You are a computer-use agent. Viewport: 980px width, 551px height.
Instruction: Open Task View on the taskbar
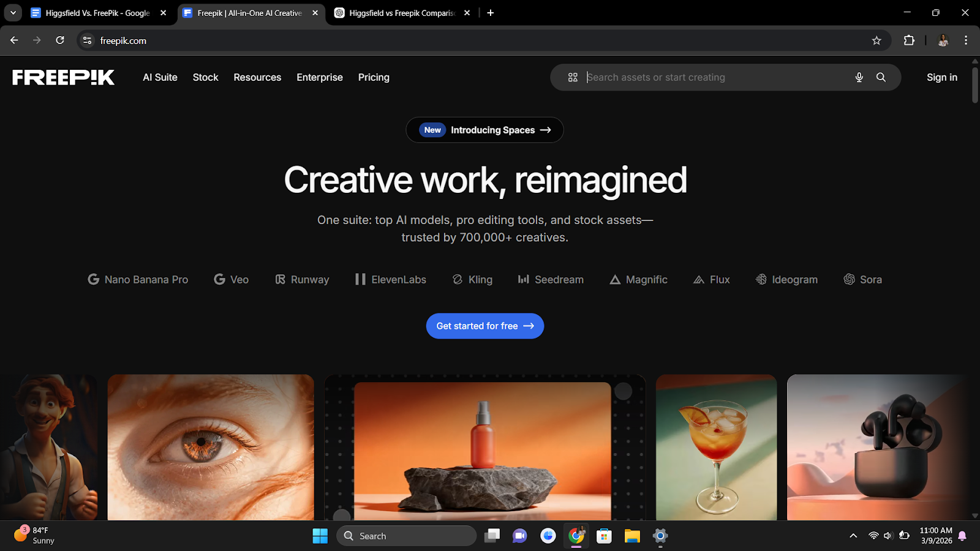pyautogui.click(x=492, y=536)
